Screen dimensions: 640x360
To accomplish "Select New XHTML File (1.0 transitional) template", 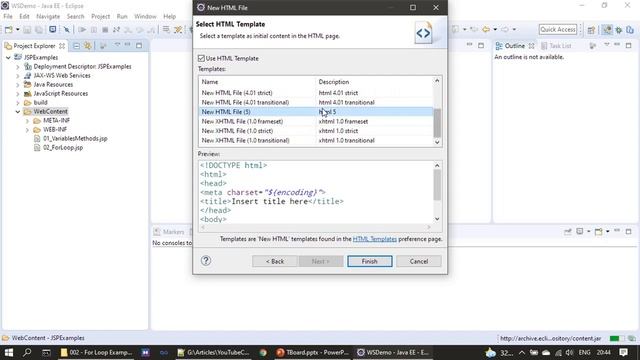I will pyautogui.click(x=316, y=140).
